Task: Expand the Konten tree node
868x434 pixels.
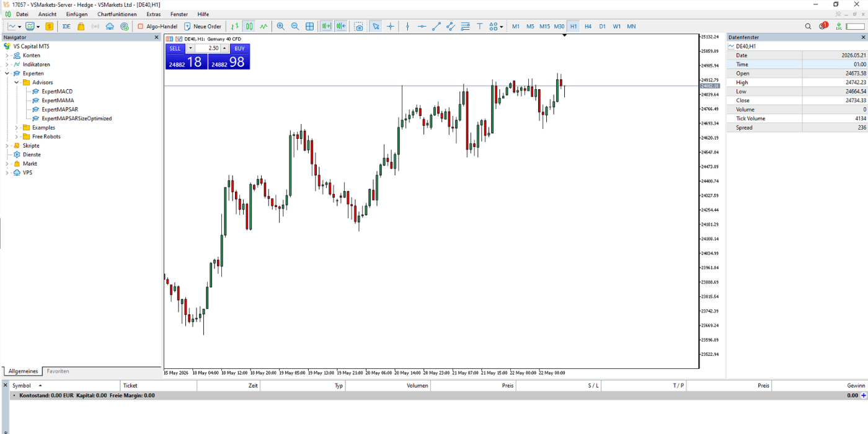Action: click(x=7, y=55)
